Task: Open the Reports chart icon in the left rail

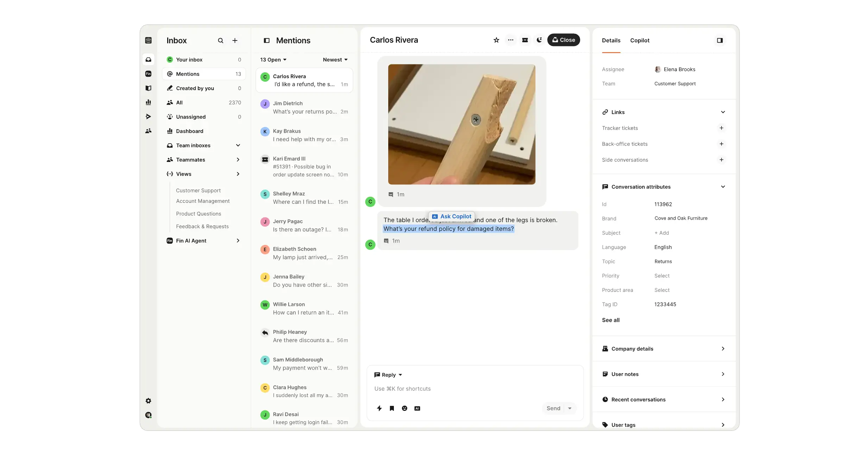Action: pyautogui.click(x=148, y=102)
